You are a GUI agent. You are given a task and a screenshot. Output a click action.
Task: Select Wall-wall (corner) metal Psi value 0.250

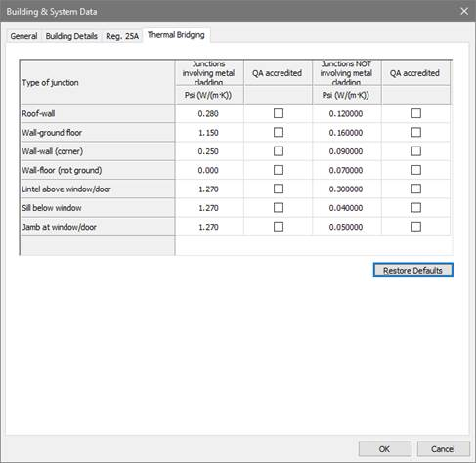[209, 151]
